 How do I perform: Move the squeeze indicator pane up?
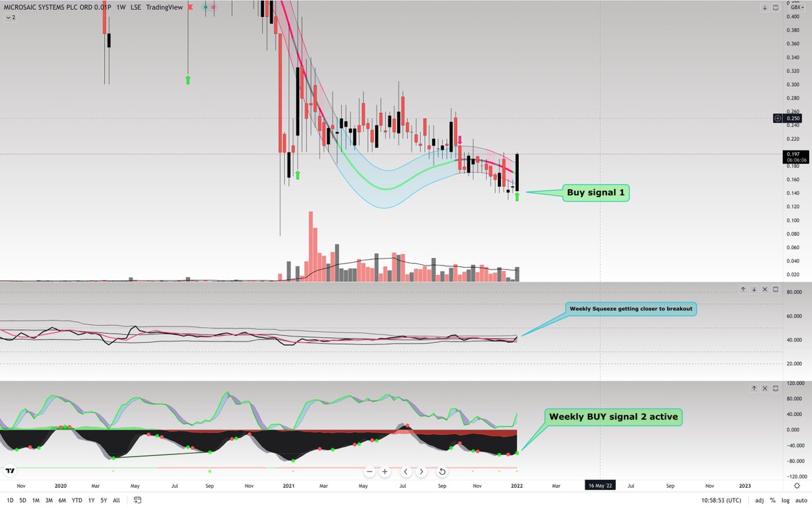click(743, 289)
